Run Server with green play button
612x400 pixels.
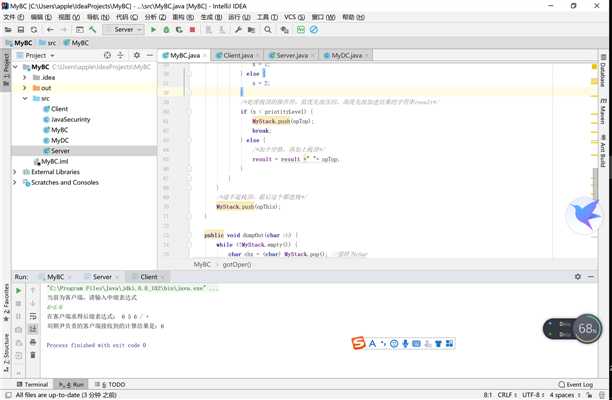pyautogui.click(x=153, y=30)
